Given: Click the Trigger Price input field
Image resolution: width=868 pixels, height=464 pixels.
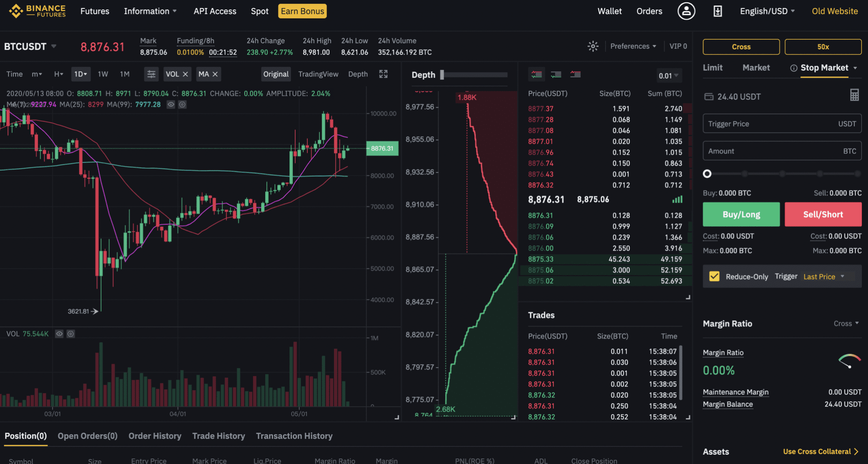Looking at the screenshot, I should pyautogui.click(x=782, y=124).
